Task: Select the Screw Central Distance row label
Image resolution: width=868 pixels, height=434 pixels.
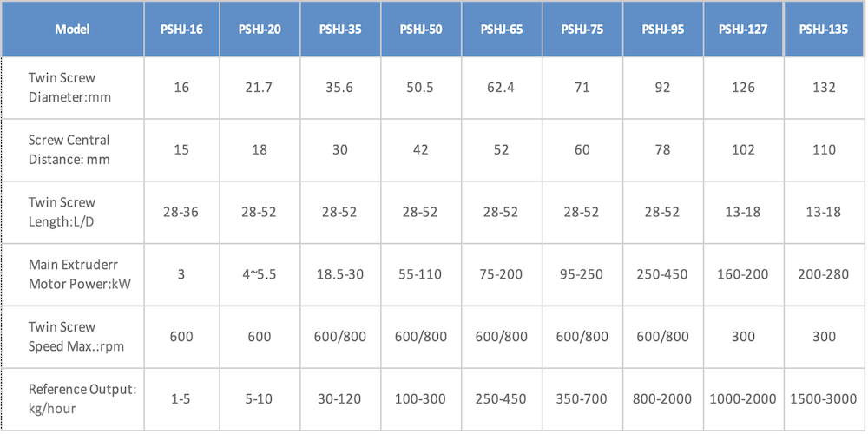Action: [x=69, y=149]
